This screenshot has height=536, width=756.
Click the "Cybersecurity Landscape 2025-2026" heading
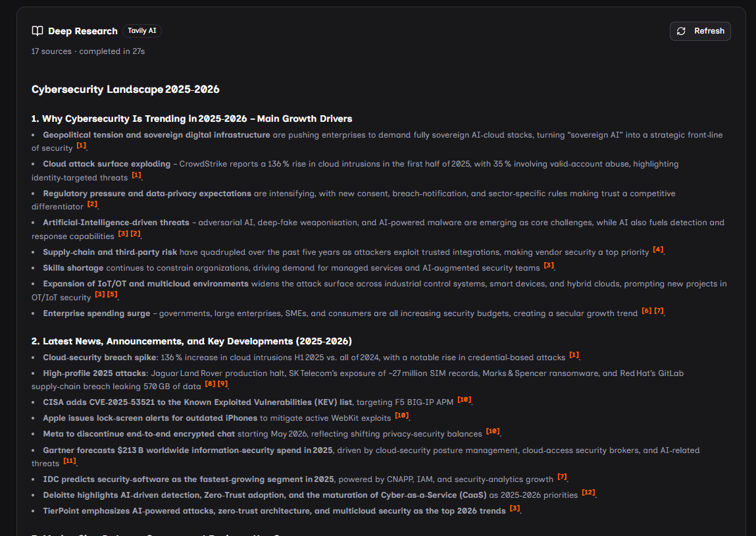pyautogui.click(x=126, y=90)
